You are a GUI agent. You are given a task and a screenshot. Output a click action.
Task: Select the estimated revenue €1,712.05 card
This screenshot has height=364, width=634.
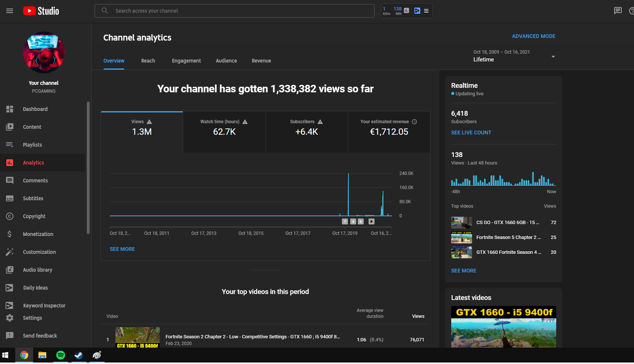pyautogui.click(x=389, y=132)
